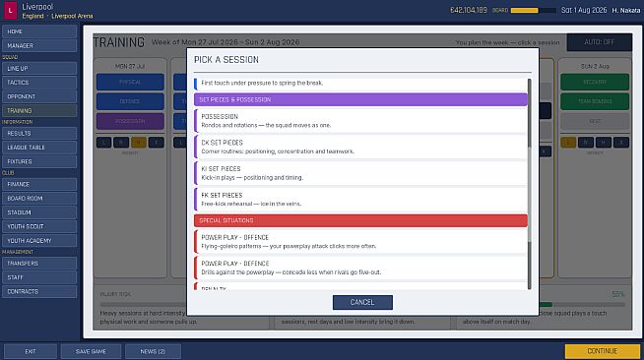Set Sunday intensity to H
The image size is (644, 360).
[604, 143]
